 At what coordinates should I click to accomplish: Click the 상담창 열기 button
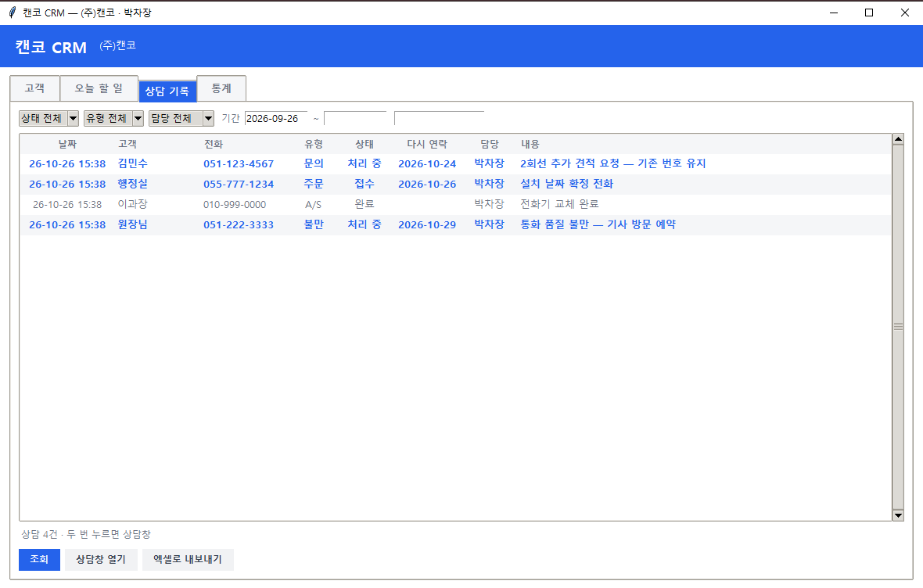coord(101,559)
